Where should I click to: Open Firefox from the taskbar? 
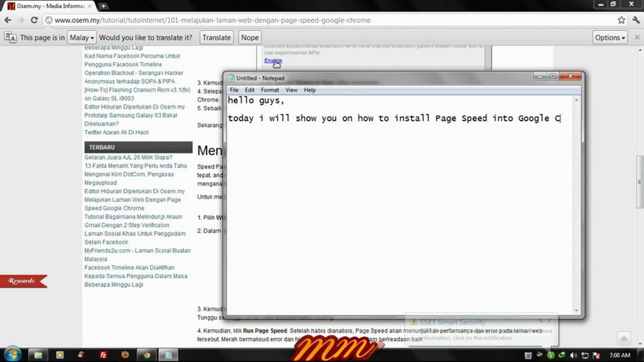125,355
